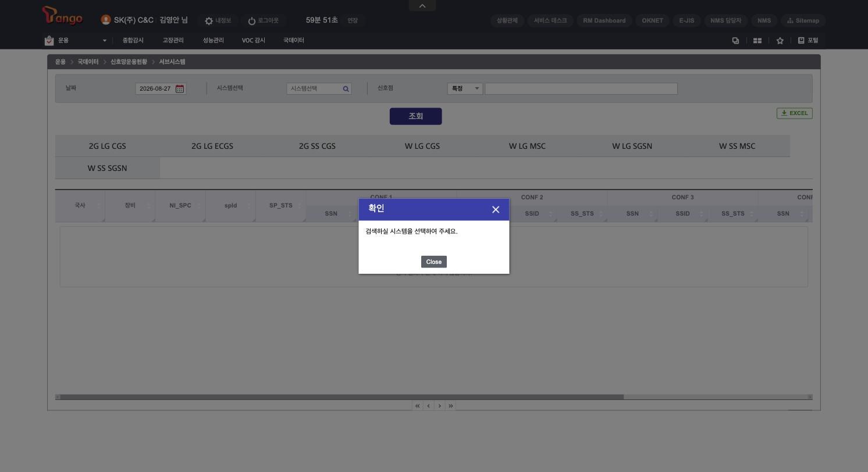This screenshot has width=868, height=472.
Task: Click the horizontal table scrollbar
Action: pos(342,397)
